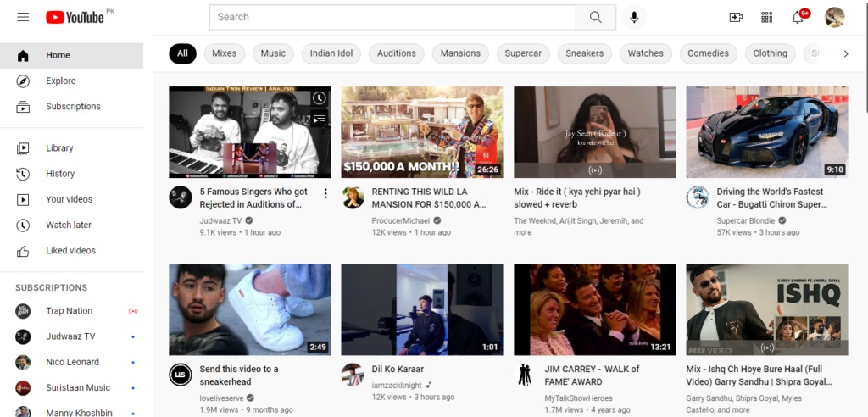The image size is (868, 417).
Task: Select the Comedies filter chip
Action: pyautogui.click(x=708, y=53)
